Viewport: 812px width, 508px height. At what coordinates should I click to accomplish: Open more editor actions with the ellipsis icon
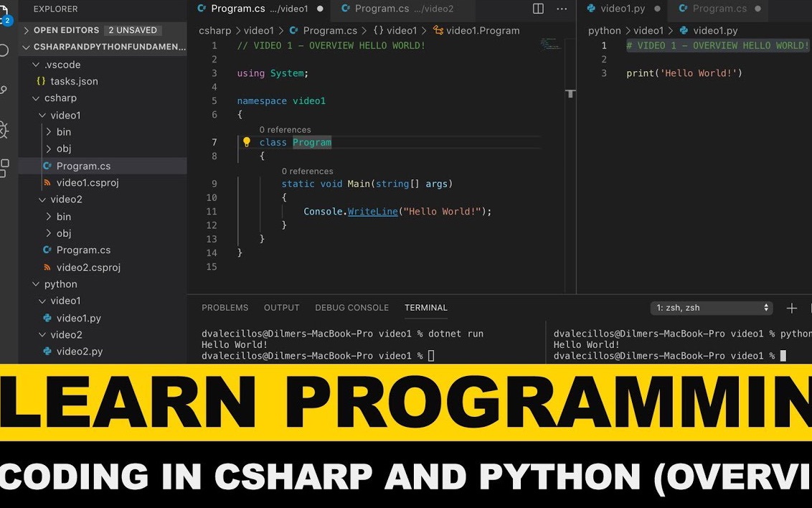(560, 7)
